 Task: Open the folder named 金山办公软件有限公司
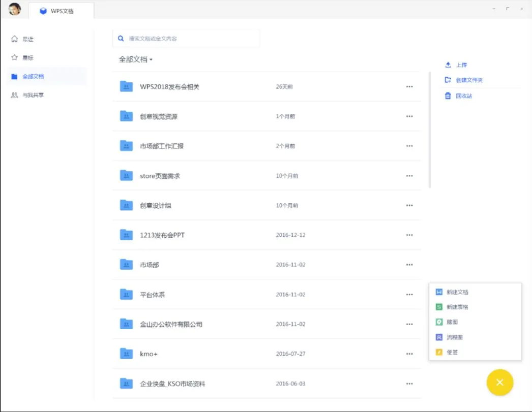point(171,324)
